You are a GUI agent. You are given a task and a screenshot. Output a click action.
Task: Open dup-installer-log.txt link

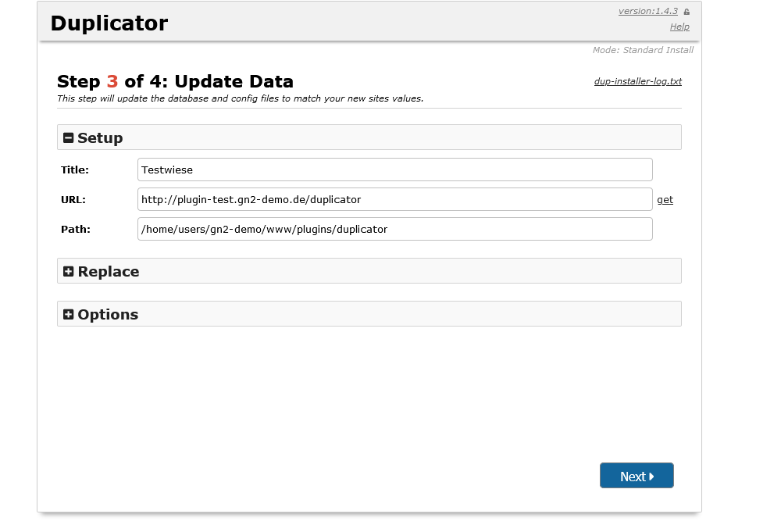click(637, 81)
